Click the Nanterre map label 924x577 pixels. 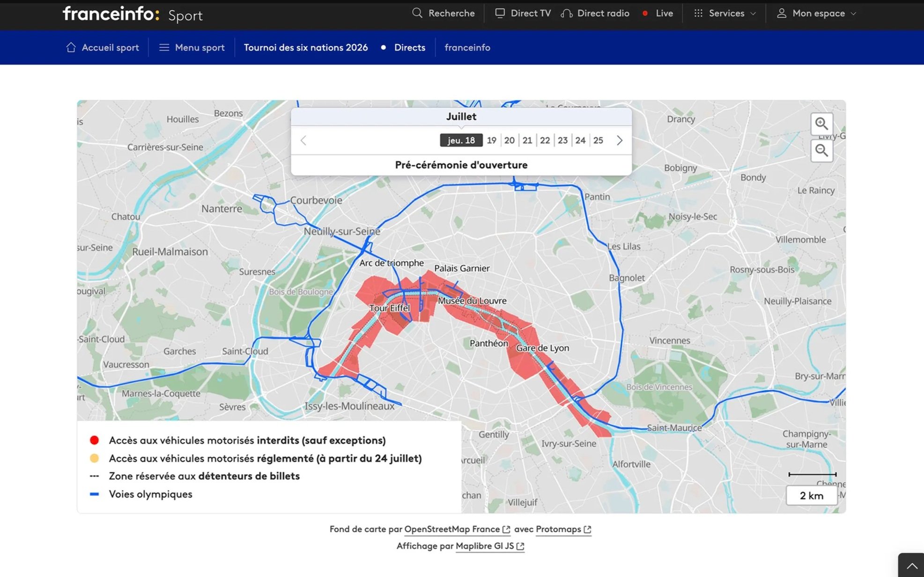[x=222, y=209]
